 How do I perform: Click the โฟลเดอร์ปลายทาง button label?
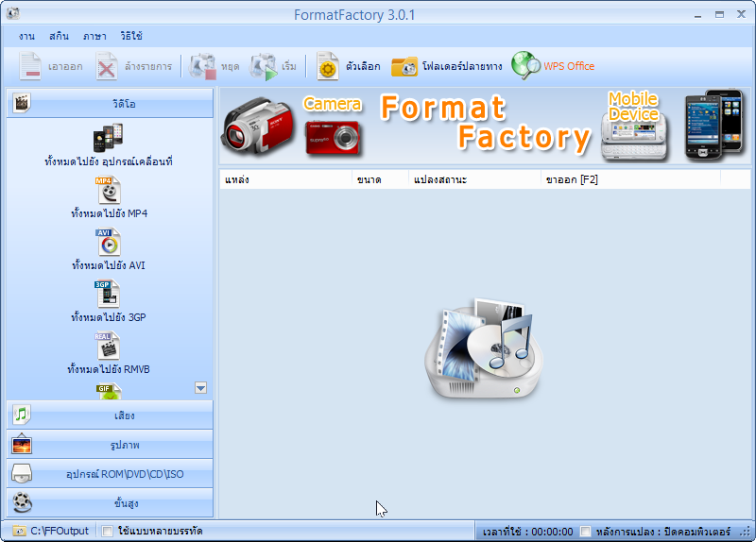(x=462, y=66)
